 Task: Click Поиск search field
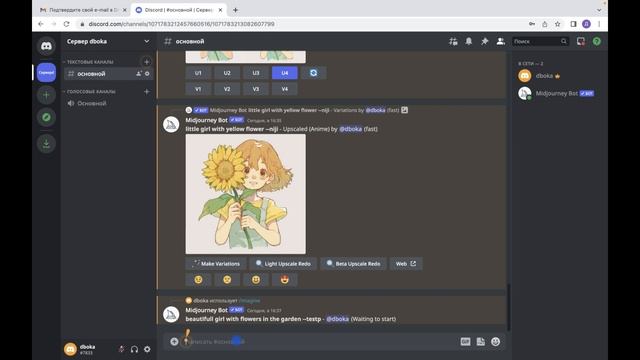tap(540, 41)
